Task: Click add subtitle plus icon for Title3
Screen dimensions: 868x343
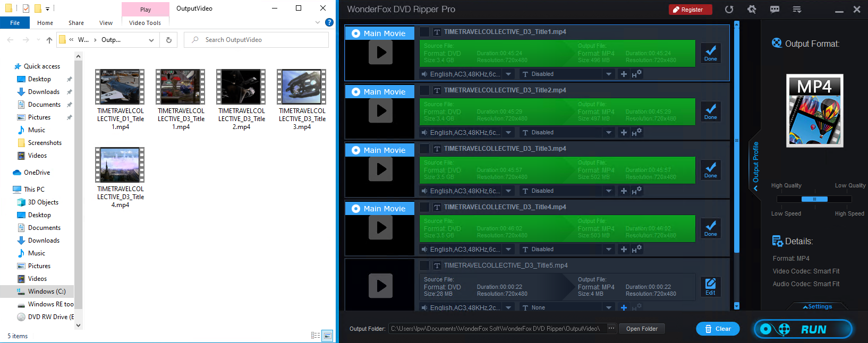Action: (624, 191)
